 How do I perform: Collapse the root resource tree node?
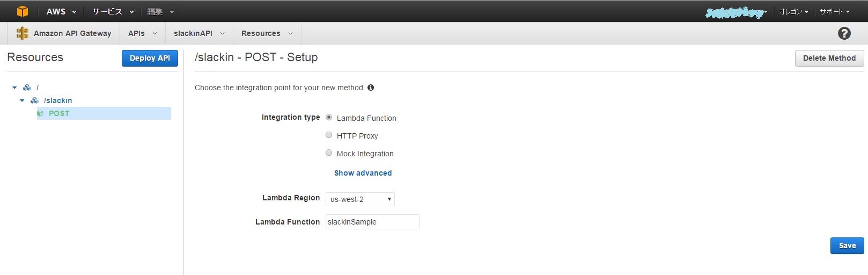click(14, 88)
